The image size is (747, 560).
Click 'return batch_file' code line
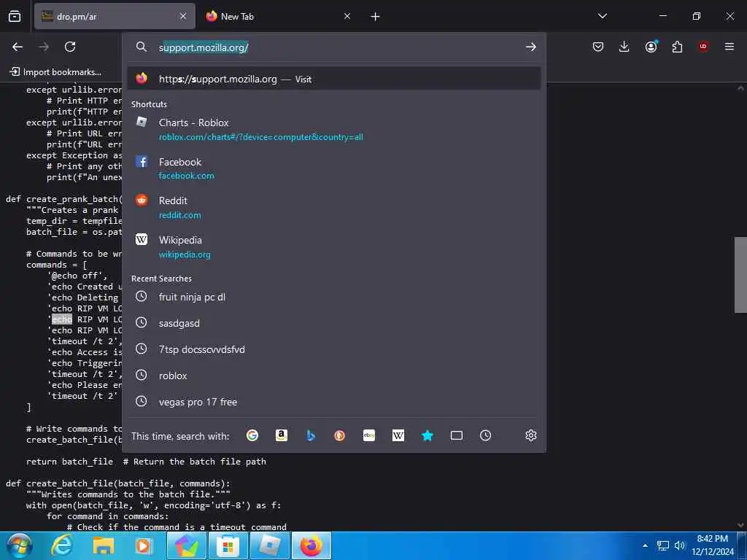69,462
